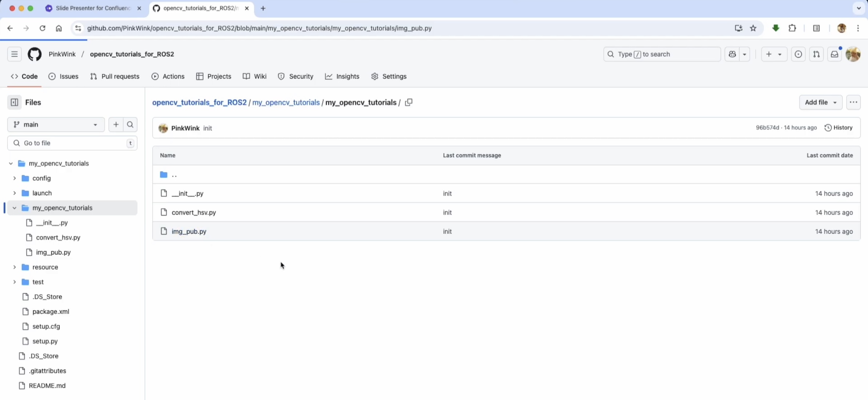Viewport: 868px width, 400px height.
Task: Open the Add file dropdown
Action: click(820, 103)
